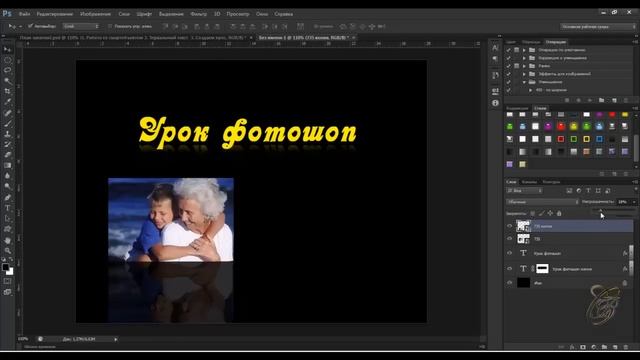This screenshot has width=640, height=360.
Task: Create new layer icon in Layers panel
Action: [x=615, y=347]
